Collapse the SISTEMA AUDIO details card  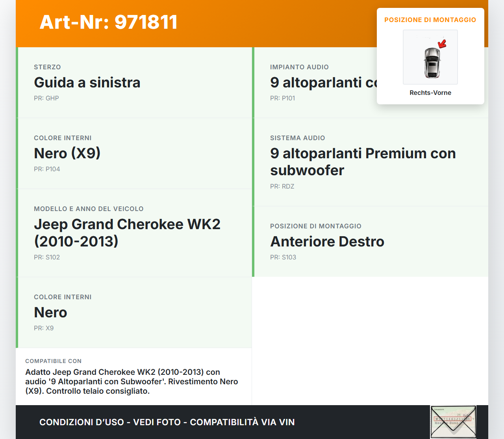click(363, 161)
